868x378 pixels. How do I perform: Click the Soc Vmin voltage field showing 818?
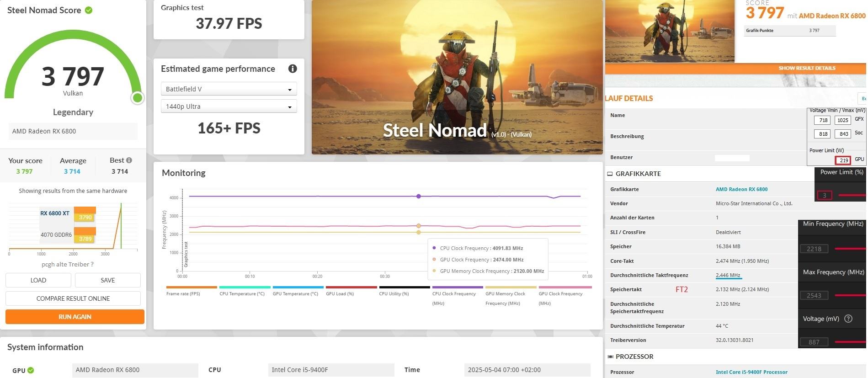(822, 134)
